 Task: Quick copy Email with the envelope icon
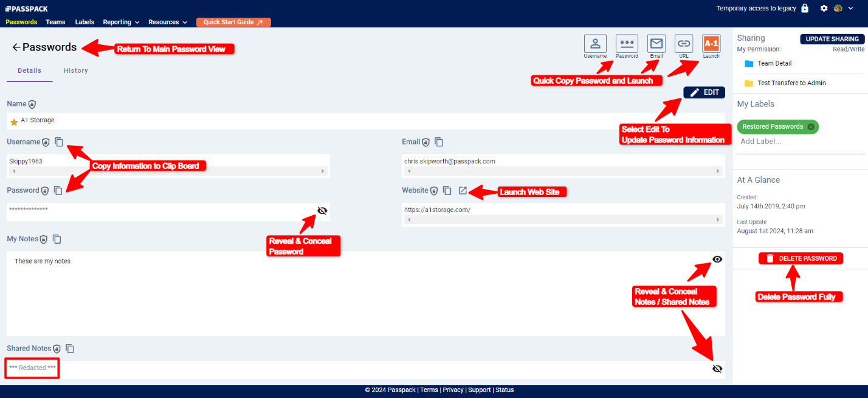coord(656,44)
